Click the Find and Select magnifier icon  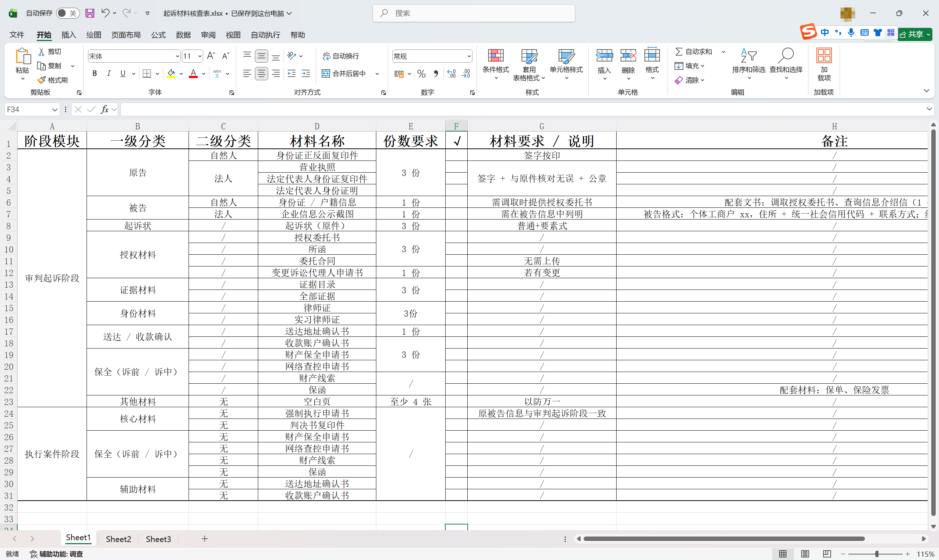[x=786, y=56]
